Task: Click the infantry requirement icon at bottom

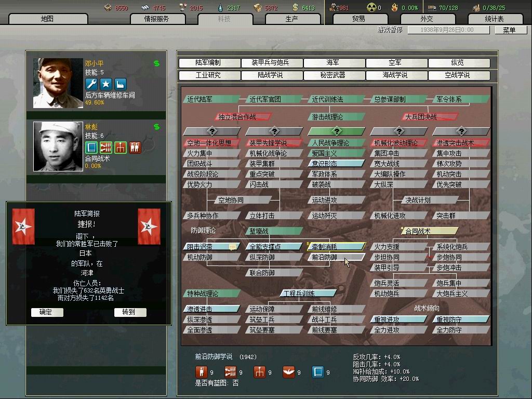Action: (201, 372)
